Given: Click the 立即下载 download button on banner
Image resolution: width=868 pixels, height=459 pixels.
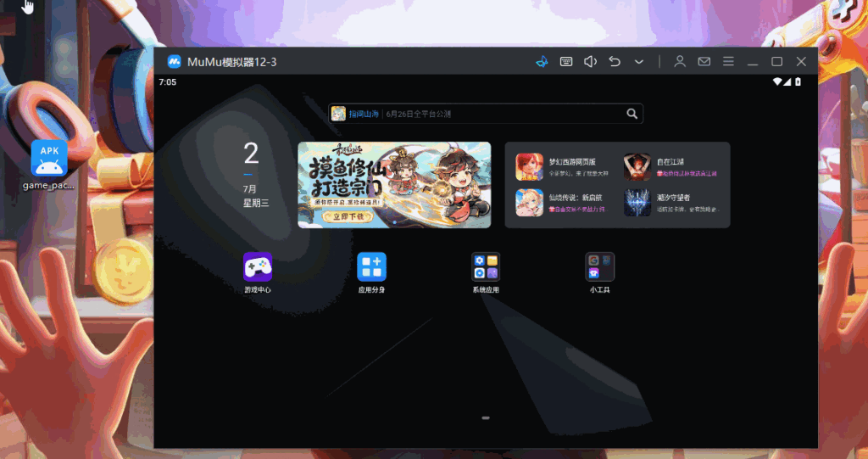Looking at the screenshot, I should 348,216.
